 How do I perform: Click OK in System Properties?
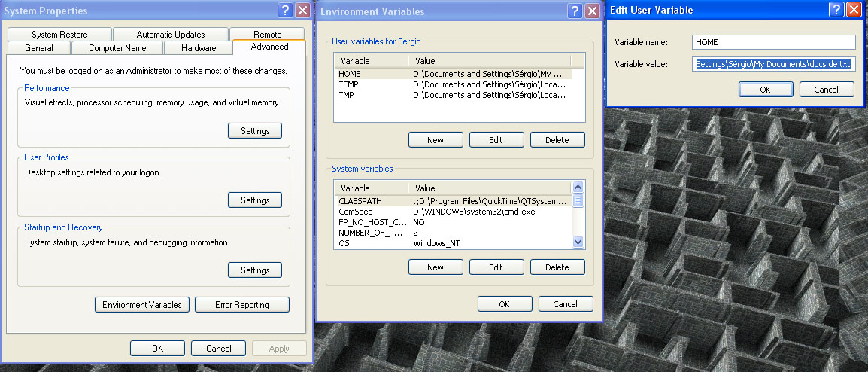[x=157, y=348]
